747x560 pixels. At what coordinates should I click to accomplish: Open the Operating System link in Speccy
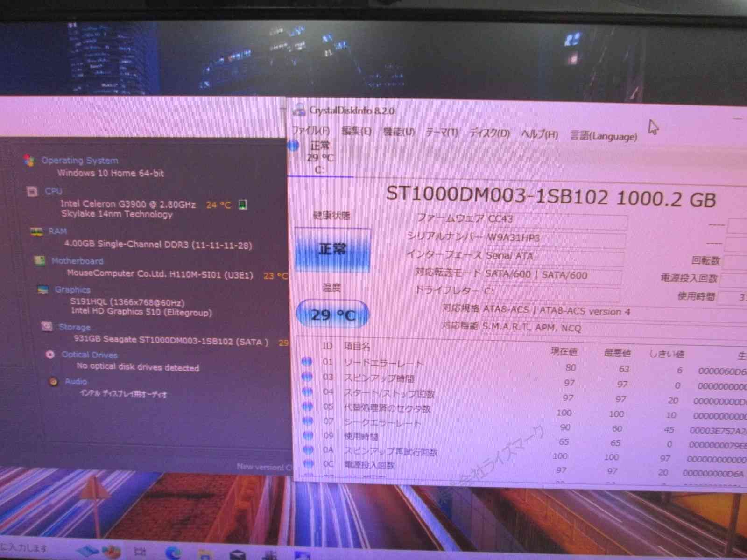(x=80, y=161)
